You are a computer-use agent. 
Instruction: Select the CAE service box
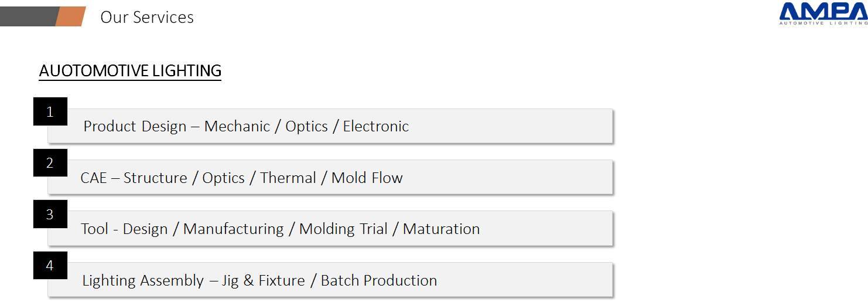click(330, 177)
